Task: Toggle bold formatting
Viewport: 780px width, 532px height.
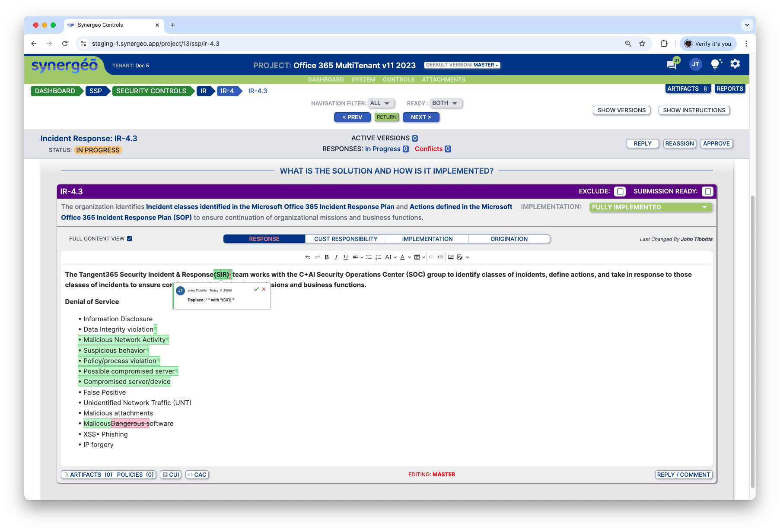Action: [x=327, y=257]
